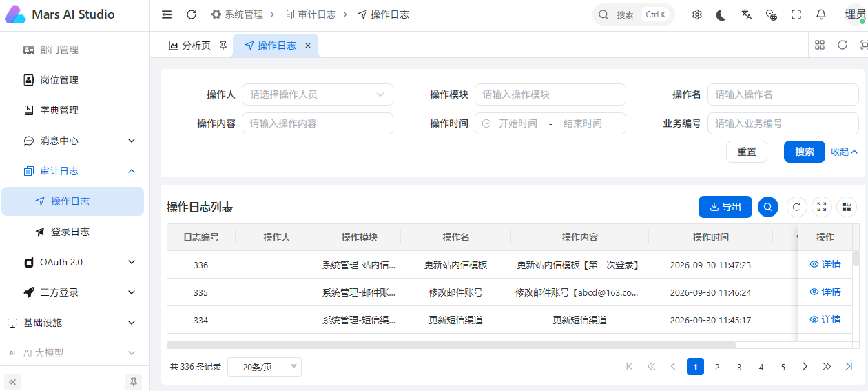The image size is (868, 391).
Task: Collapse the search form via 收起
Action: pyautogui.click(x=844, y=152)
